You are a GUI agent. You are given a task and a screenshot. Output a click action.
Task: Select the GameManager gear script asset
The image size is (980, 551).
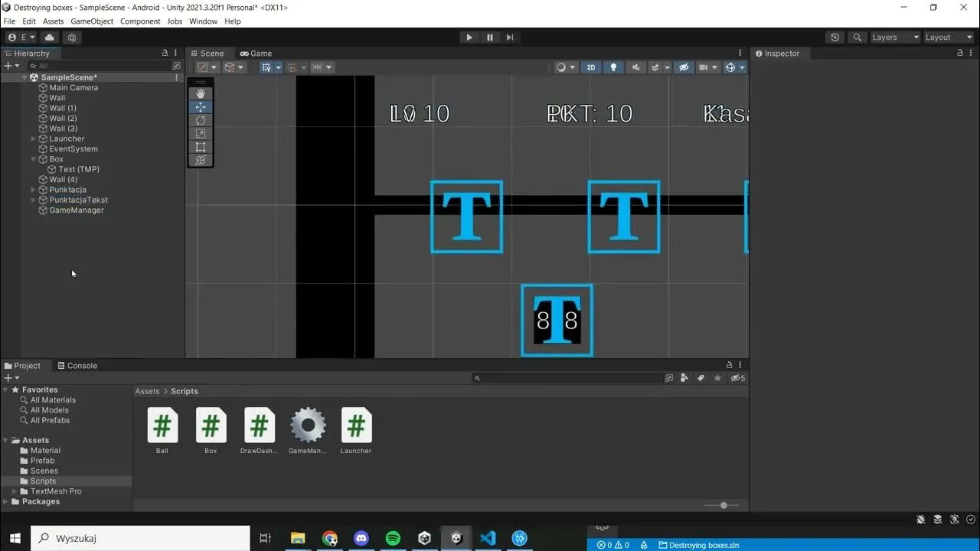pyautogui.click(x=308, y=430)
